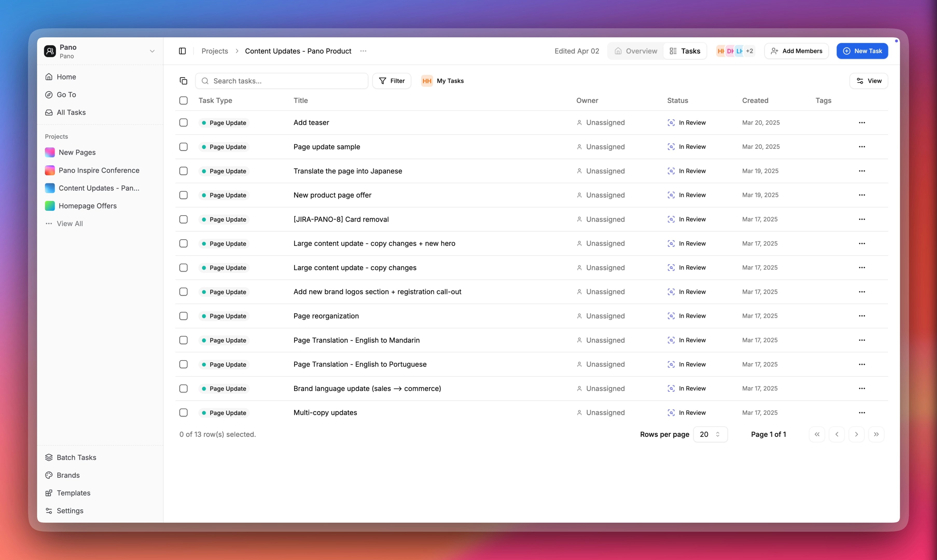The height and width of the screenshot is (560, 937).
Task: Click the New Task button
Action: click(862, 51)
